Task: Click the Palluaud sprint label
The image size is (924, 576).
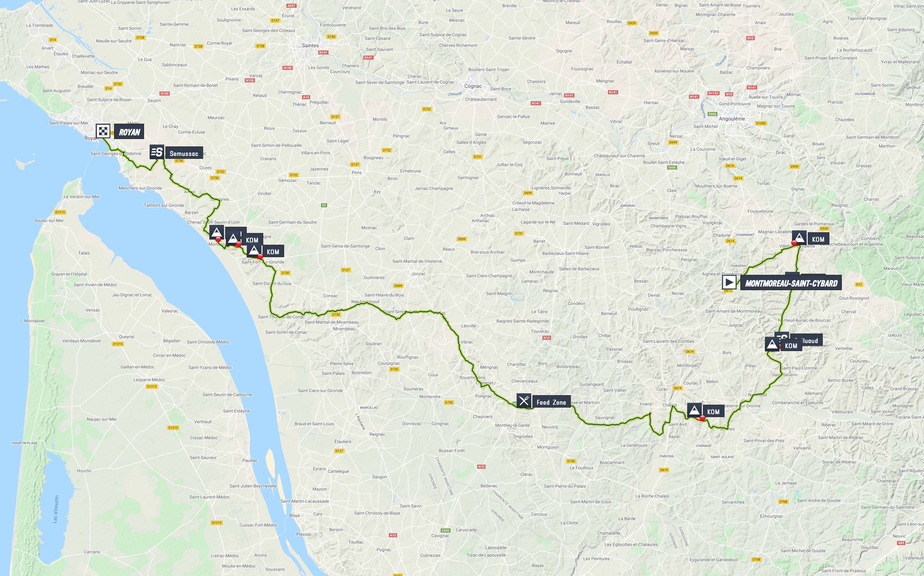Action: pyautogui.click(x=807, y=340)
